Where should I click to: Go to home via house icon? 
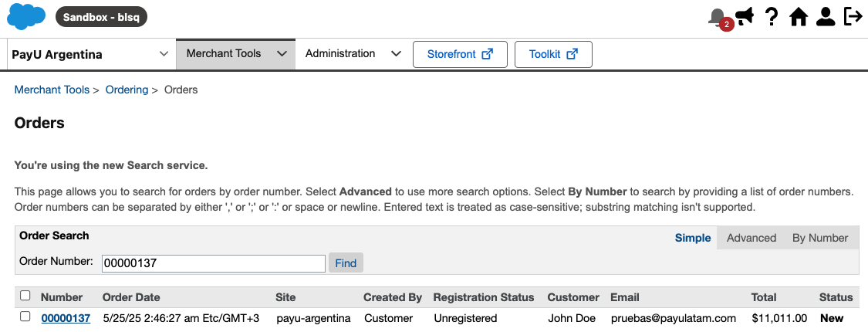(x=799, y=17)
